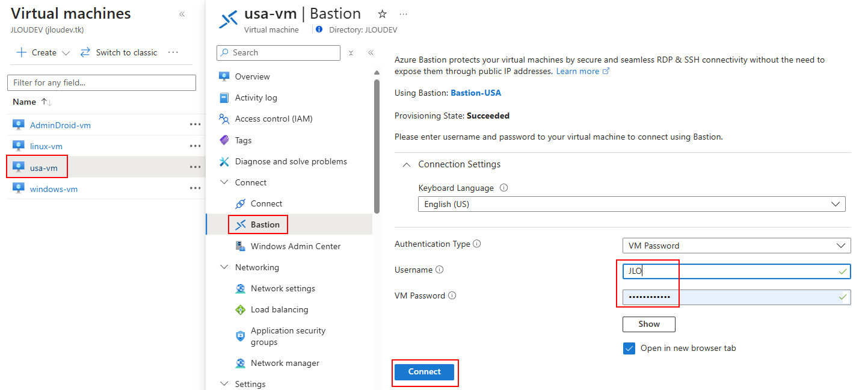The image size is (868, 390).
Task: Sort the list by Name column arrows
Action: pos(46,102)
